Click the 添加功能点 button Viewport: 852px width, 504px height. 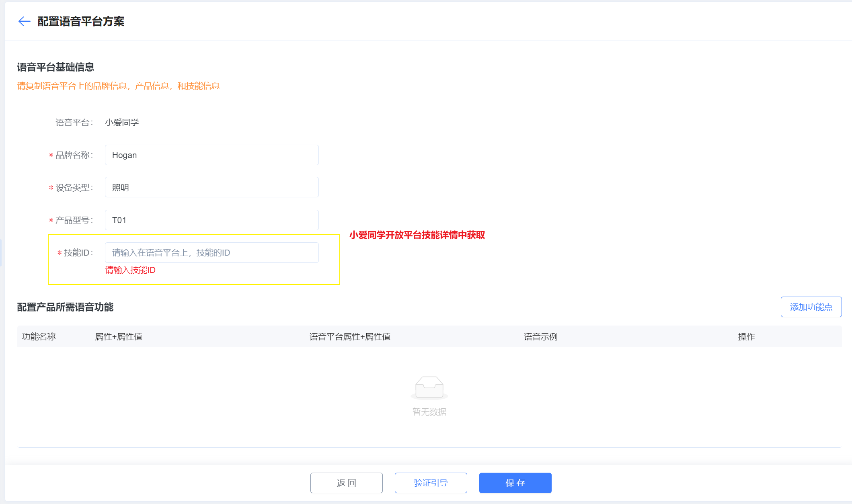click(x=811, y=307)
